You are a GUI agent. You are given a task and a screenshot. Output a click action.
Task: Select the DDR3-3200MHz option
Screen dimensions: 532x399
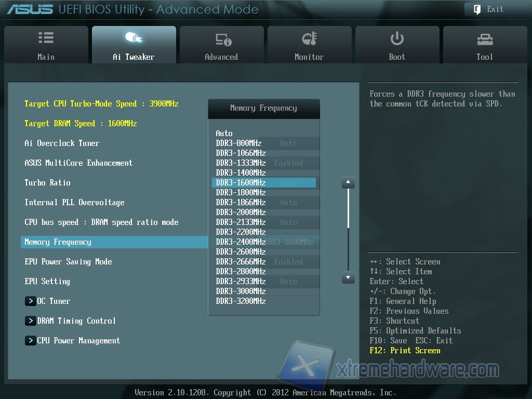click(x=241, y=301)
